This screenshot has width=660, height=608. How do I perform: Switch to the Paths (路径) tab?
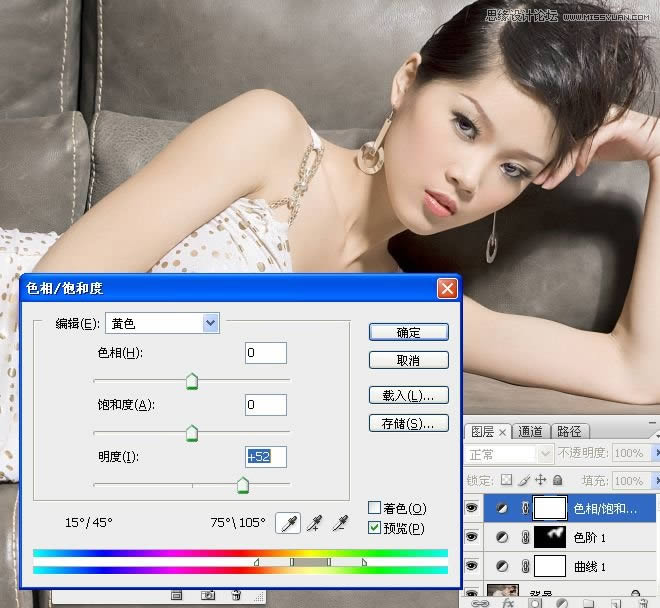(569, 432)
